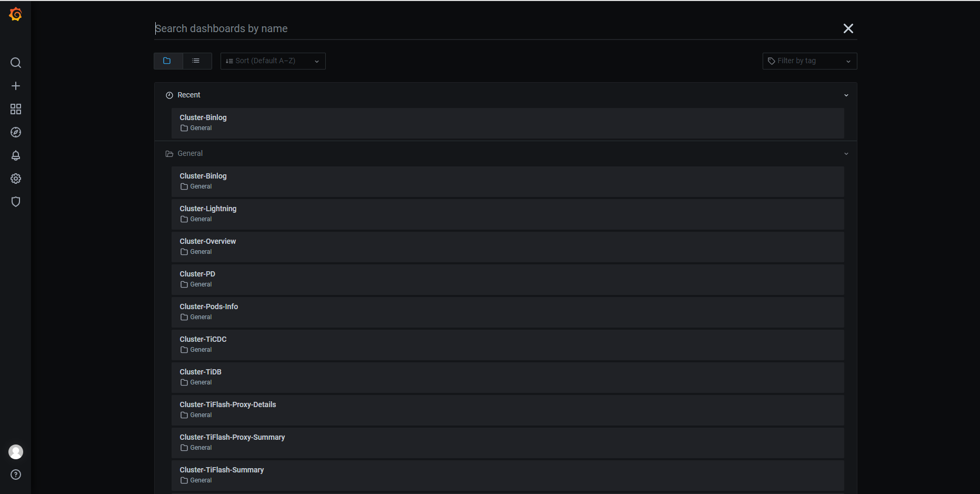Open the Configuration gear icon

click(x=16, y=179)
